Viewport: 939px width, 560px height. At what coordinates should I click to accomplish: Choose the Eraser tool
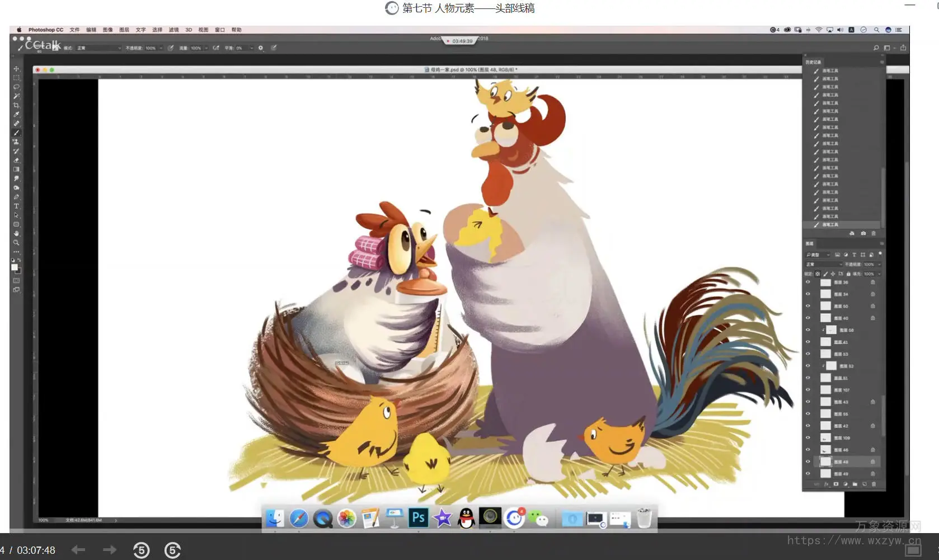[x=16, y=160]
